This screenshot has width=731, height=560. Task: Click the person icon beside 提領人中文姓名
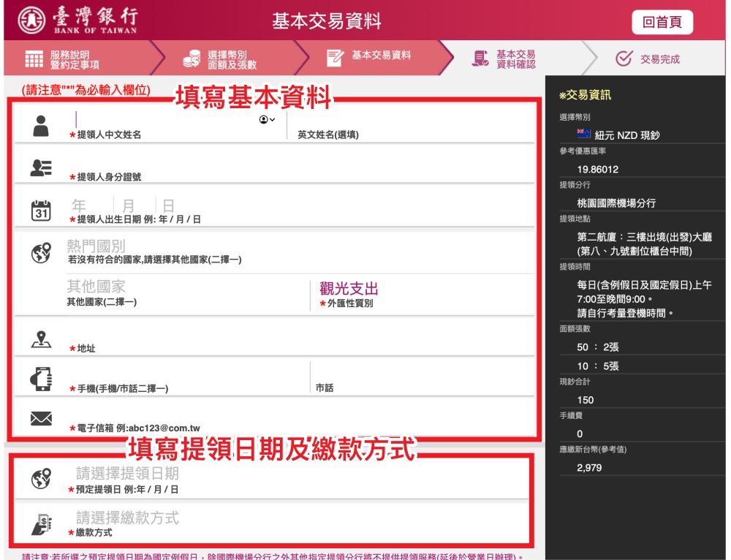tap(41, 126)
